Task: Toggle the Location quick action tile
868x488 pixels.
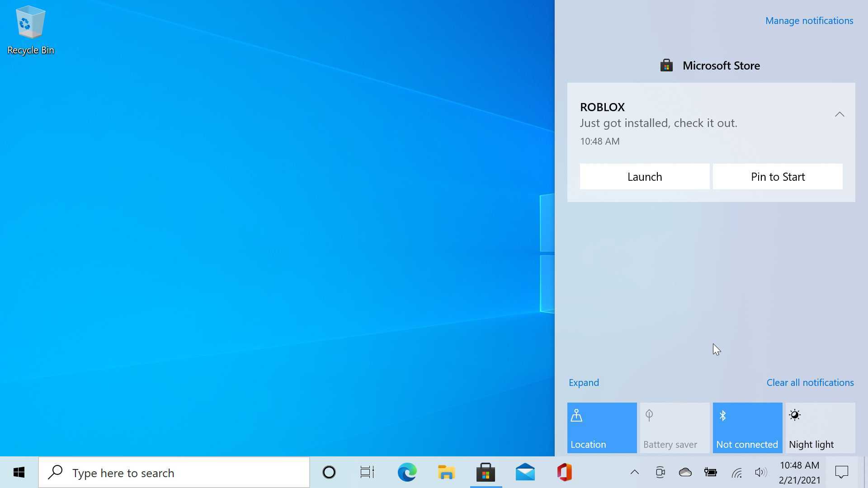Action: [602, 427]
